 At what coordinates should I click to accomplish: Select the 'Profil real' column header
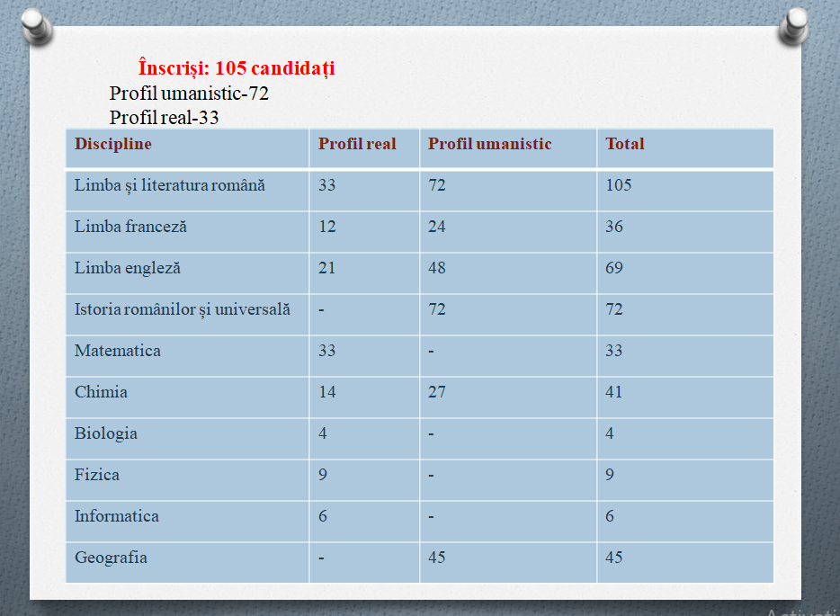pyautogui.click(x=357, y=144)
